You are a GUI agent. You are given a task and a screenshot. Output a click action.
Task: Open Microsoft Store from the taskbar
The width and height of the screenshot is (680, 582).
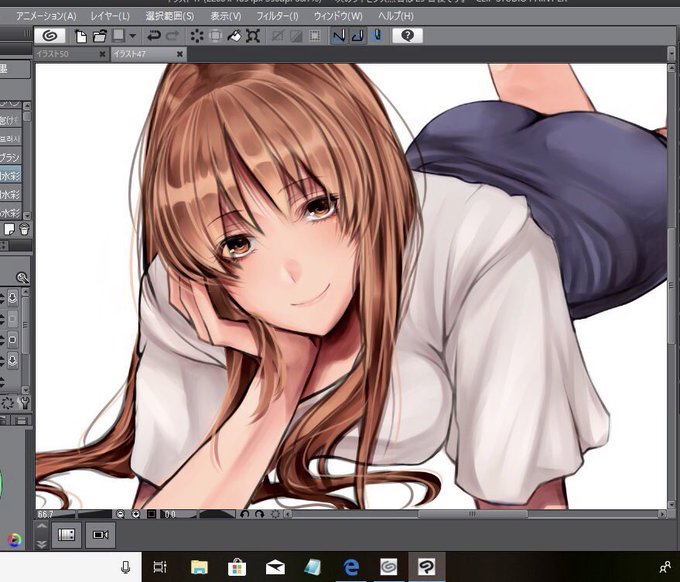(237, 567)
